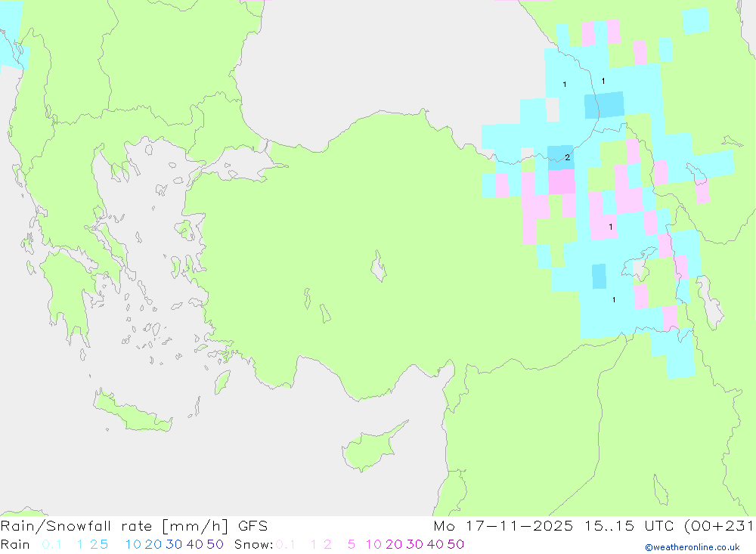
Task: Select the Snow legend 40 value
Action: pos(435,544)
